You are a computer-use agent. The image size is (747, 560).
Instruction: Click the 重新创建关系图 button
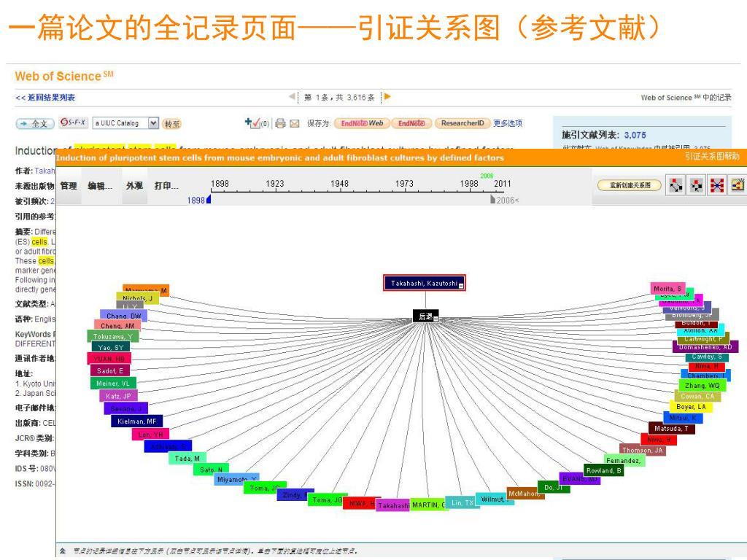(630, 185)
